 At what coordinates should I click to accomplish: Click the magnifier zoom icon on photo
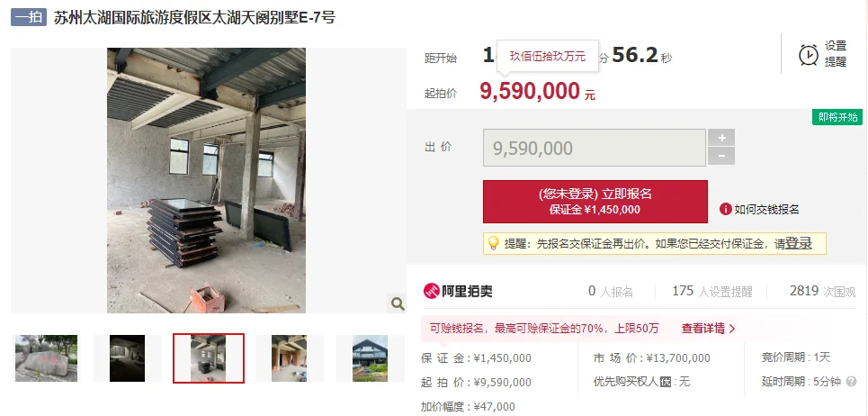[397, 303]
